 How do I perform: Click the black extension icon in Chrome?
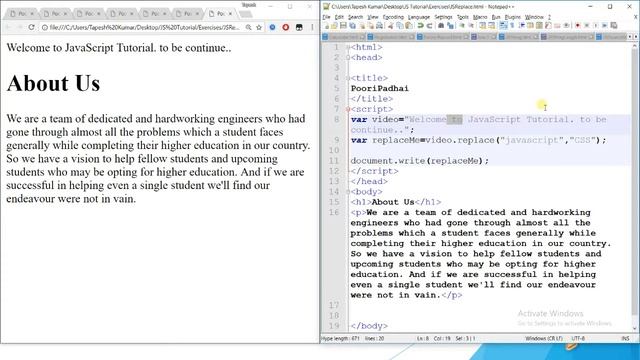tap(299, 27)
